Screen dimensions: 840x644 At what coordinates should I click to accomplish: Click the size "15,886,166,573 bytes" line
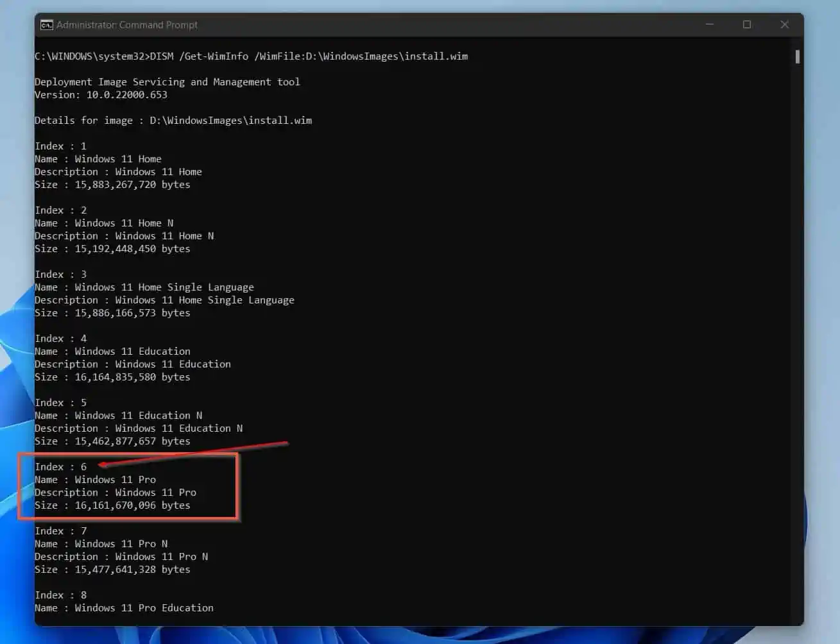(x=112, y=313)
